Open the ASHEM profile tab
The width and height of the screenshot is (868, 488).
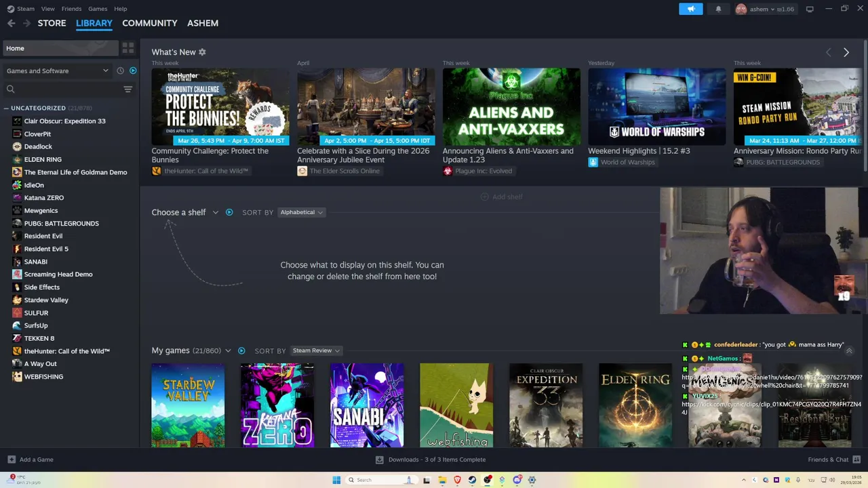pos(203,23)
